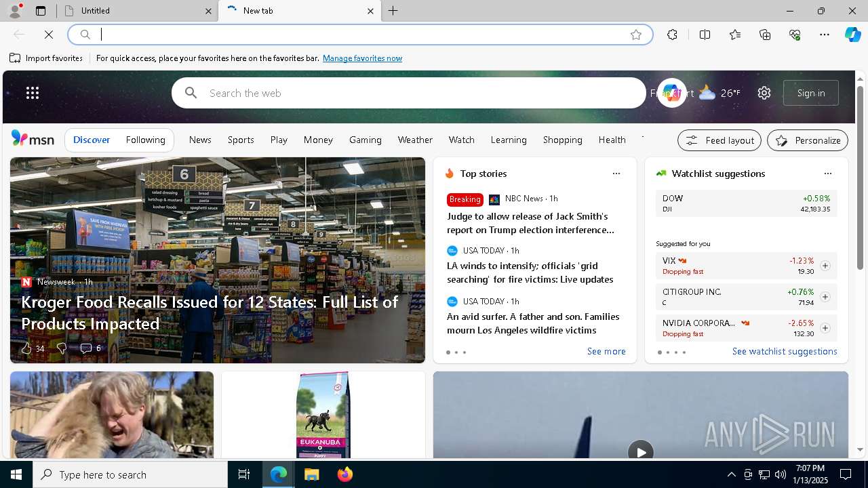Open the LA winds live updates story
Screen dimensions: 868x488
point(530,272)
